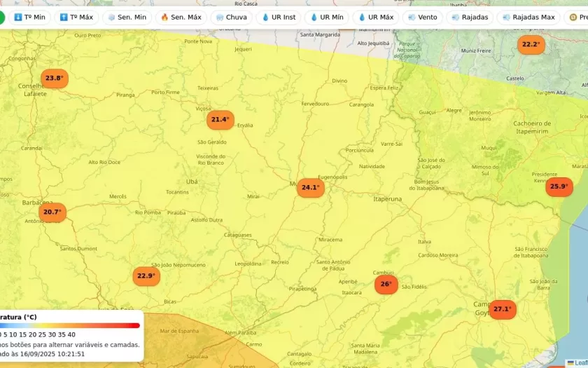The width and height of the screenshot is (588, 368).
Task: Click the 26° marker near Cambuci
Action: click(x=386, y=285)
